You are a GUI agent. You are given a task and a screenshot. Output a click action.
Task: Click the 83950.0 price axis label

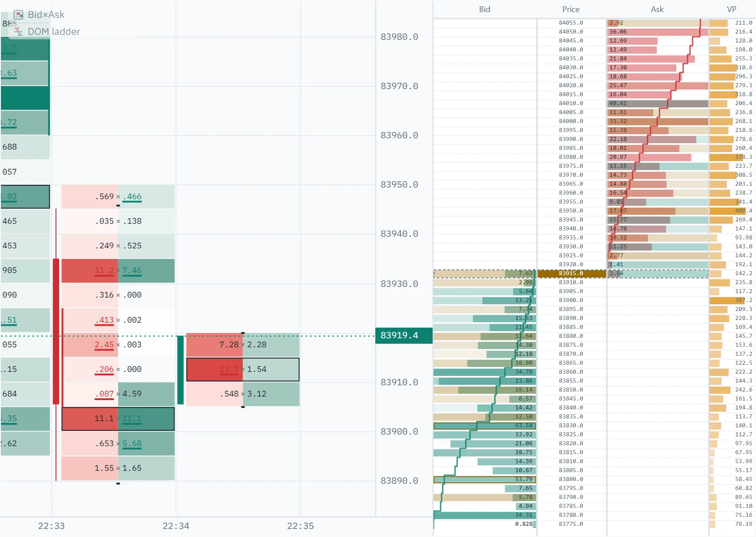[399, 185]
